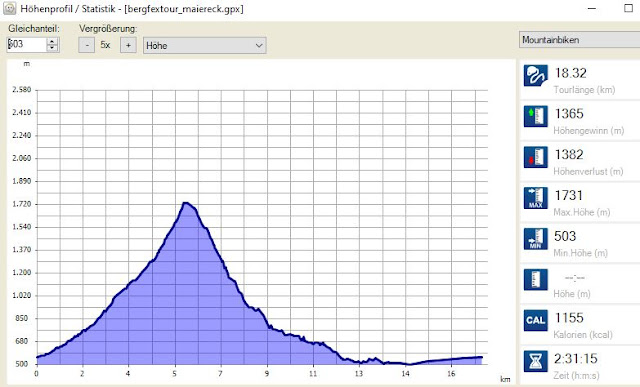This screenshot has width=640, height=387.
Task: Click the Vergrößerung label
Action: (108, 29)
